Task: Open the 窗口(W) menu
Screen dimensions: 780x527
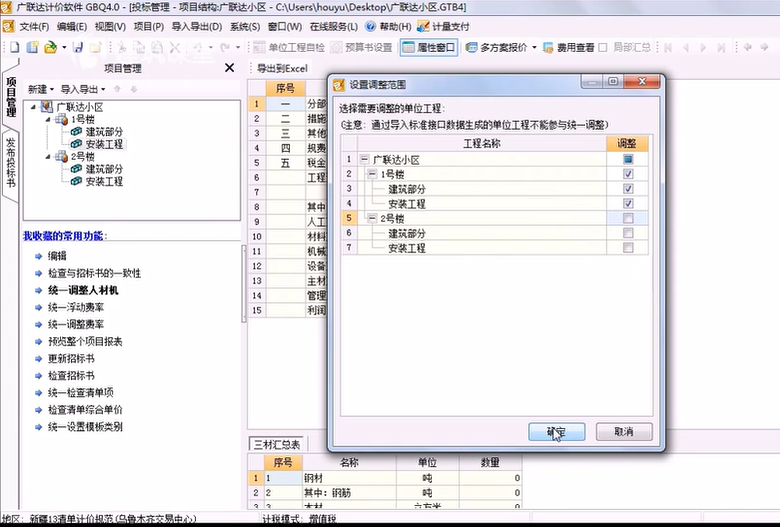Action: point(285,26)
